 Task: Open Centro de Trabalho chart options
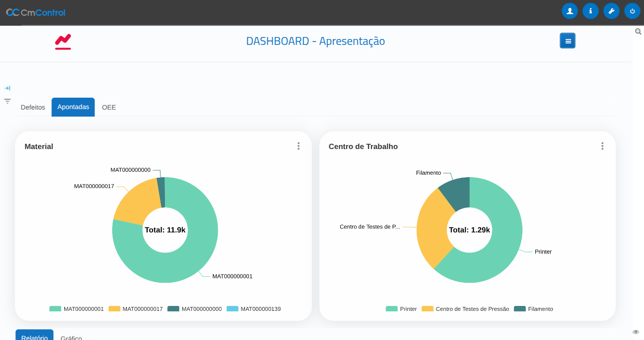tap(602, 146)
